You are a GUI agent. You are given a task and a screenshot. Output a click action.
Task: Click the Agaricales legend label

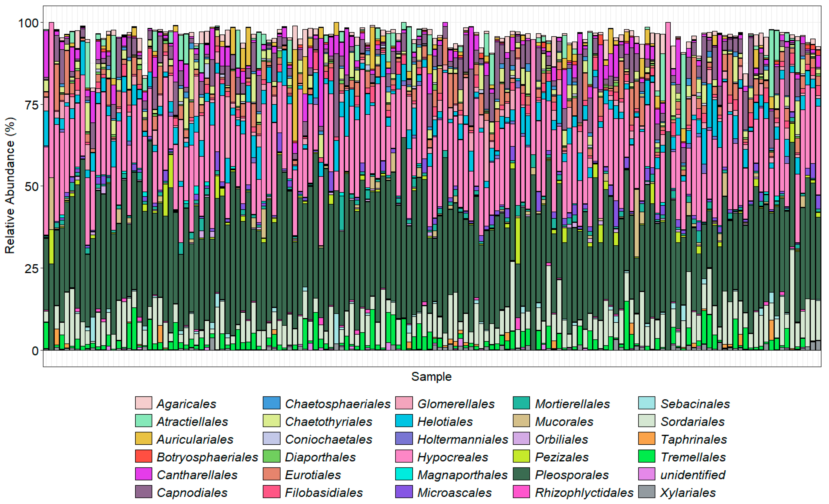186,404
